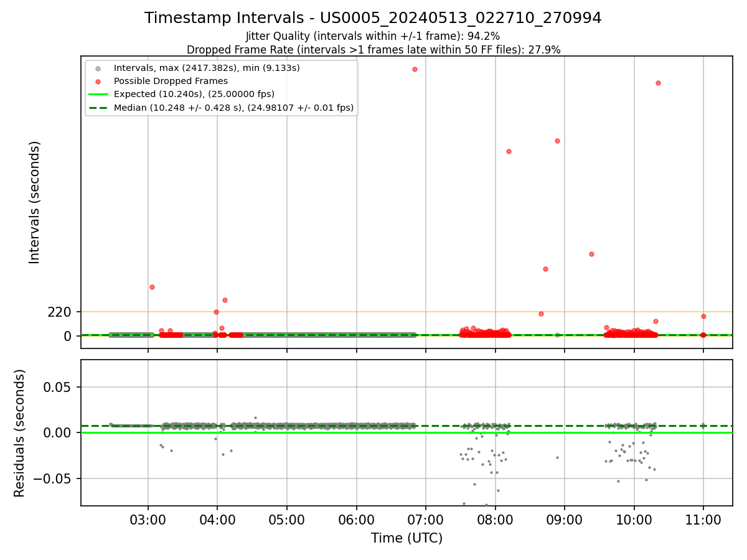Viewport: 747px width, 560px height.
Task: Click the 06:00 time tick label
Action: coord(356,520)
